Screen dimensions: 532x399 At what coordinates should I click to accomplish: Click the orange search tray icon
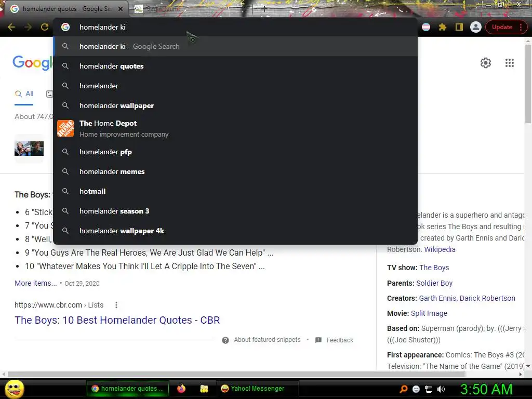[x=403, y=389]
